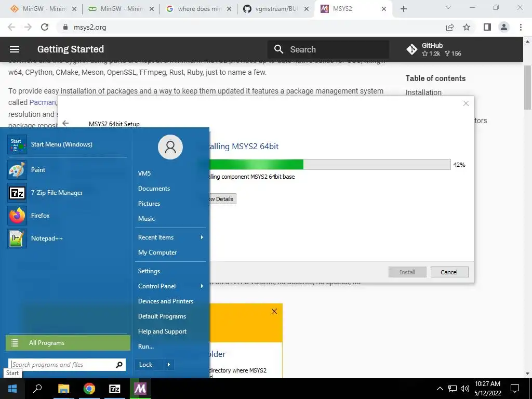Click Show Details in installer
Screen dimensions: 532x399
click(x=221, y=199)
